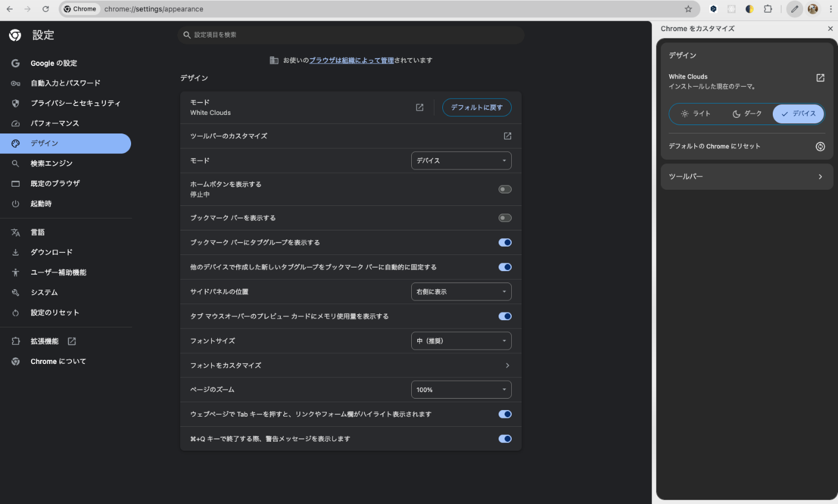Open Chrome's three-dot menu
The height and width of the screenshot is (504, 838).
click(831, 9)
